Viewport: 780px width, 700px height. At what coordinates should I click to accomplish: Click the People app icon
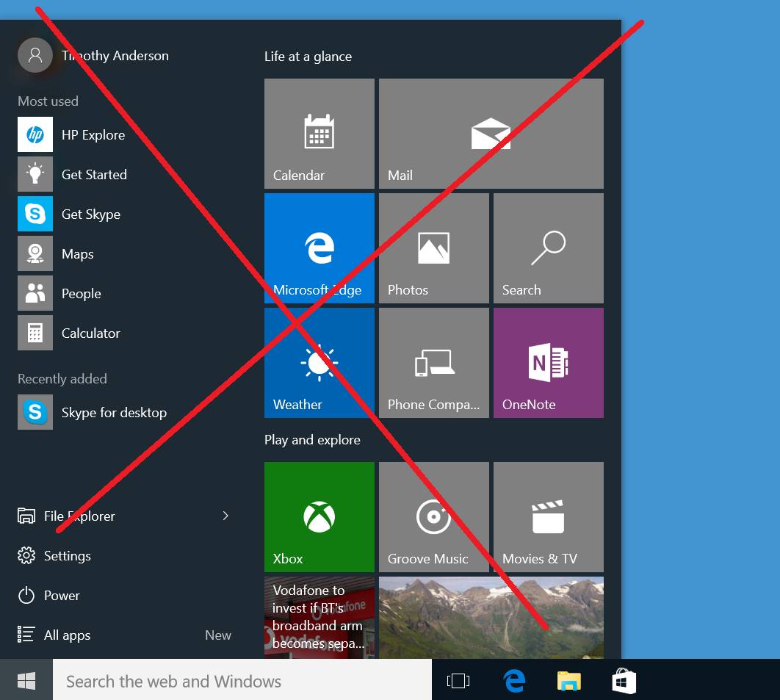35,294
